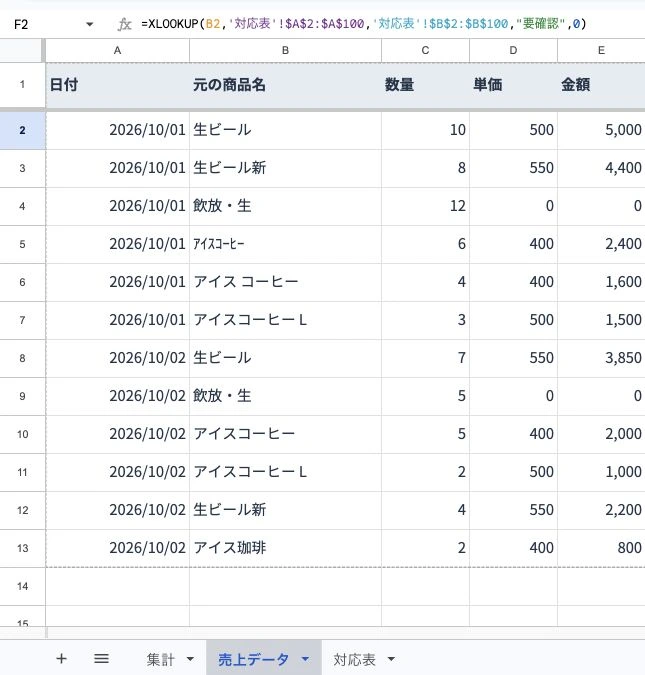Open the 集計 tab dropdown arrow
The height and width of the screenshot is (675, 645).
(190, 659)
